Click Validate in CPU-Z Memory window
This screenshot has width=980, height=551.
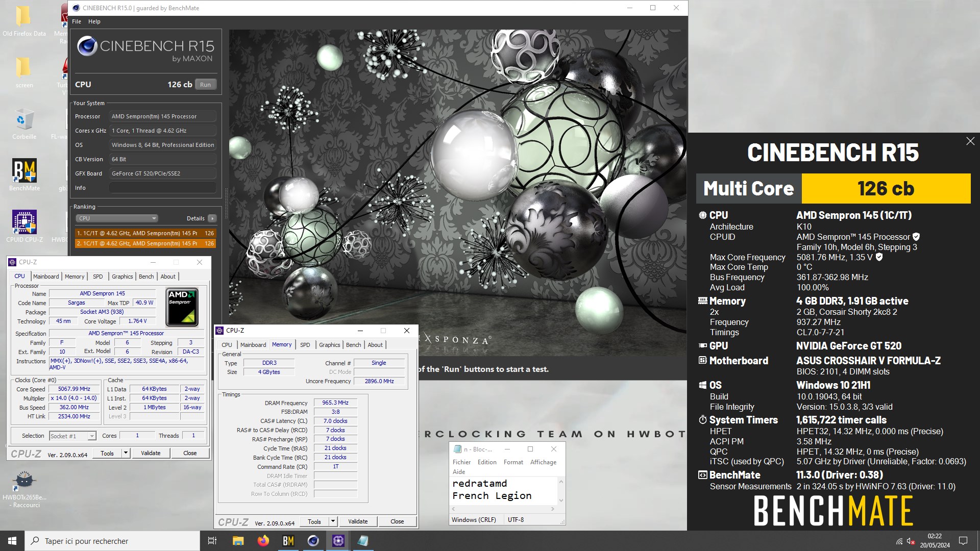point(358,521)
